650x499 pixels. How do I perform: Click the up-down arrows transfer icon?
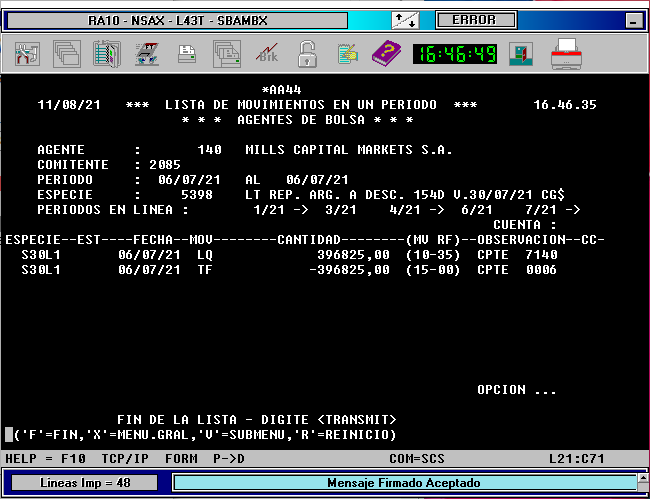point(405,20)
